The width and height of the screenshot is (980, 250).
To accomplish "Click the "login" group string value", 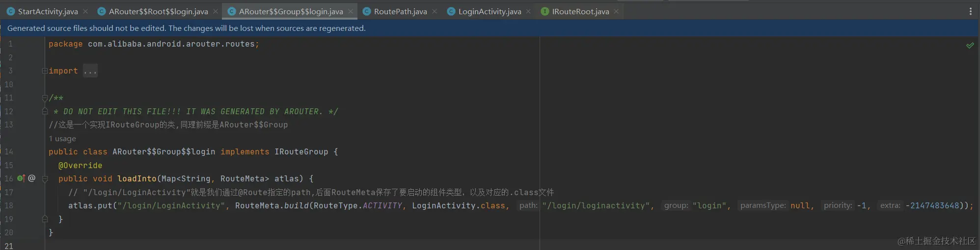I will pos(709,206).
